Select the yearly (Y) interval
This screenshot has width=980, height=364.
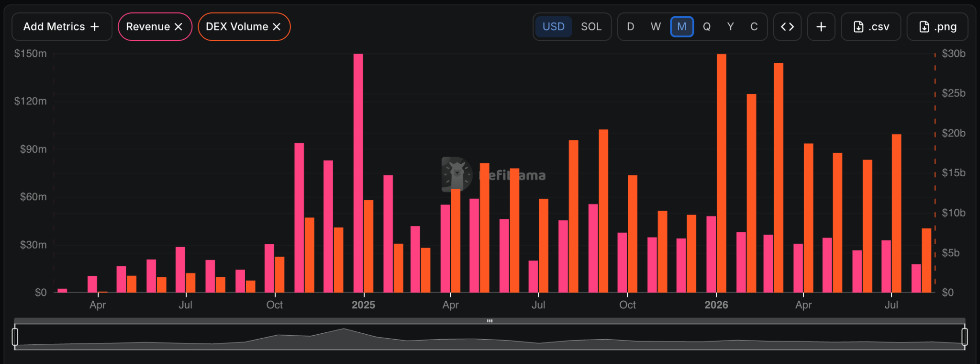pyautogui.click(x=730, y=27)
